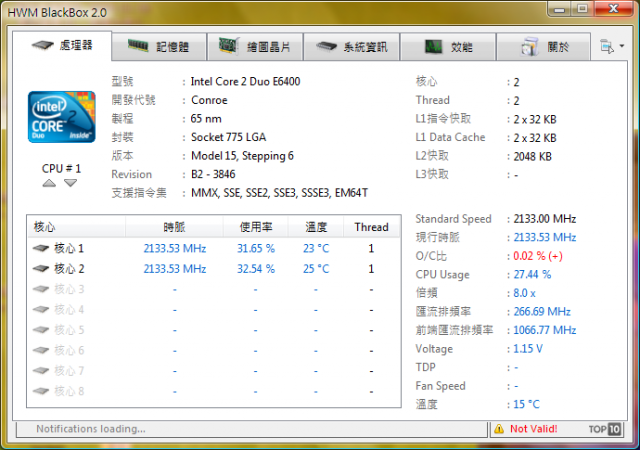
Task: Click the Notifications loading status text
Action: point(91,429)
